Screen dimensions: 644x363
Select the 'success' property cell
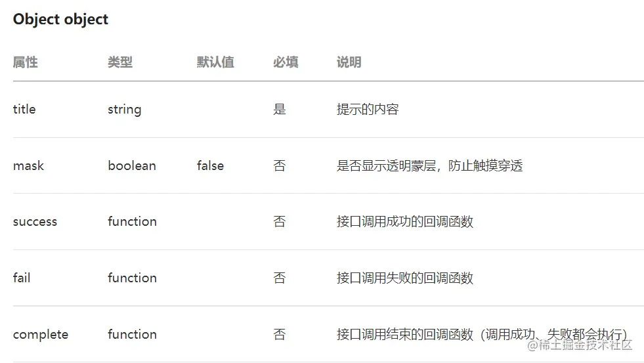click(35, 222)
